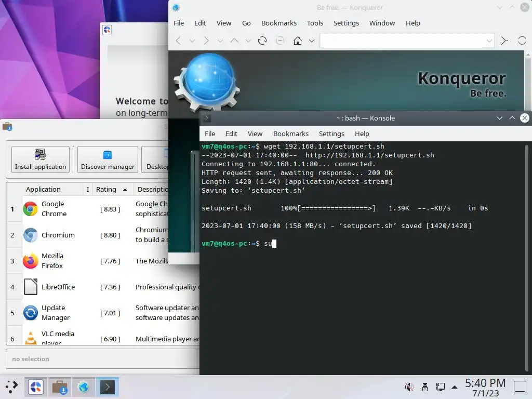Open Konqueror's File menu

tap(179, 23)
